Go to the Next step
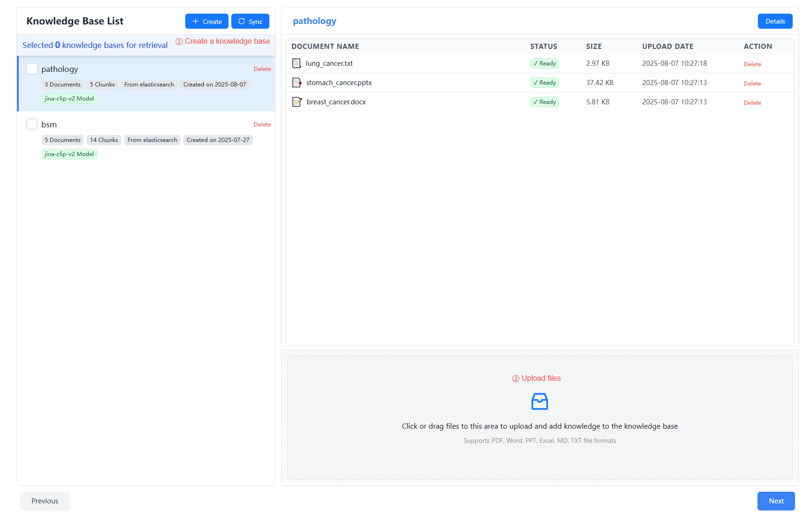This screenshot has width=812, height=518. (776, 501)
